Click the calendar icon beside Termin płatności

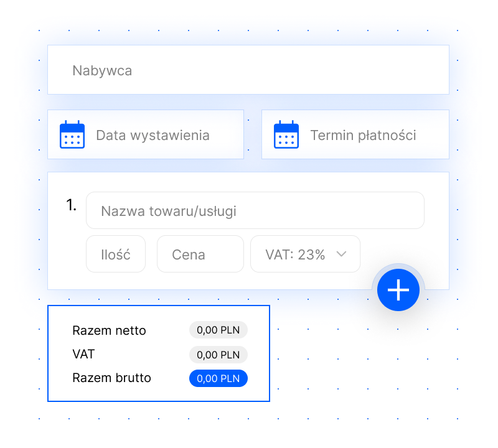(286, 134)
